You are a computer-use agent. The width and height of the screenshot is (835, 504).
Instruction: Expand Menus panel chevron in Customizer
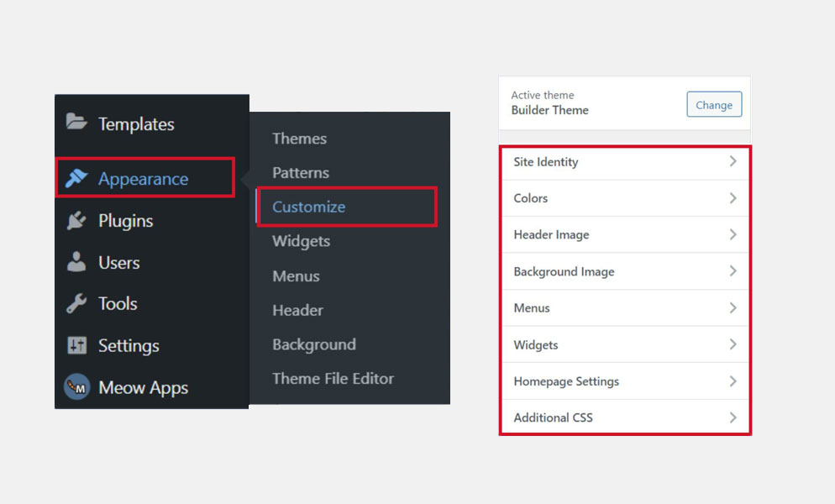click(x=733, y=307)
